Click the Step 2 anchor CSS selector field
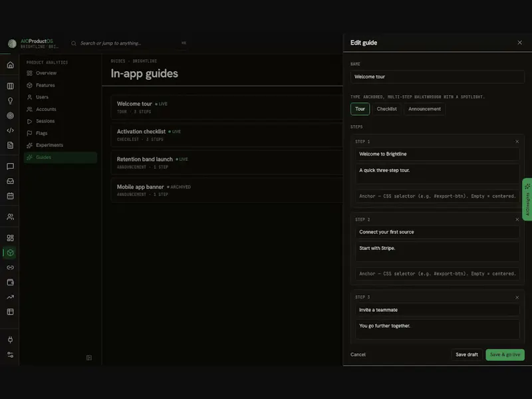This screenshot has height=399, width=532. point(438,274)
